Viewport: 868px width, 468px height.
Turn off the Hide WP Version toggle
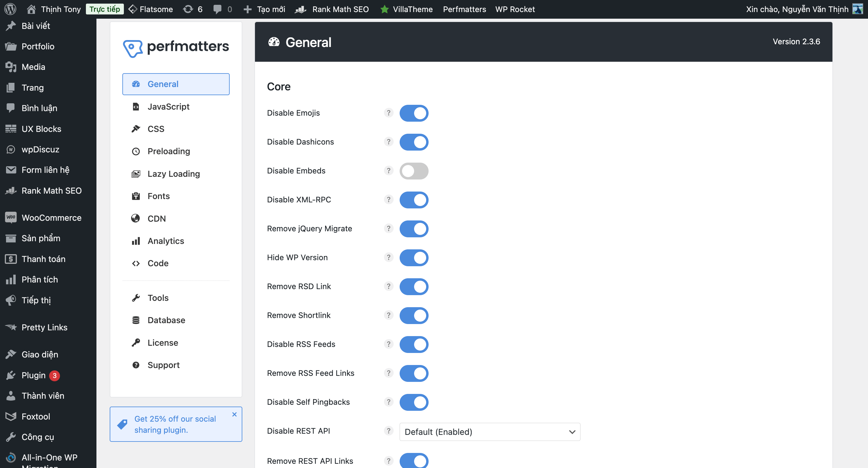click(x=414, y=257)
